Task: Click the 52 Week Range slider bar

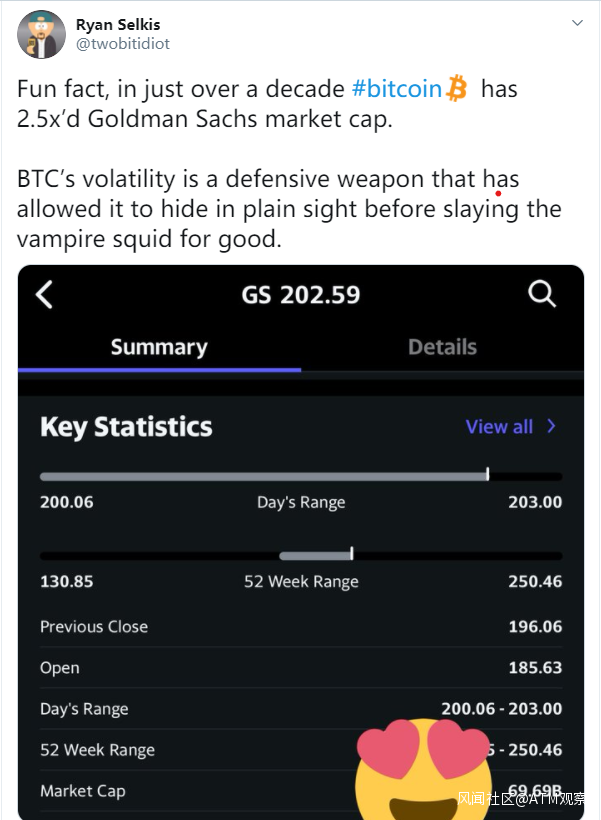Action: [x=300, y=555]
